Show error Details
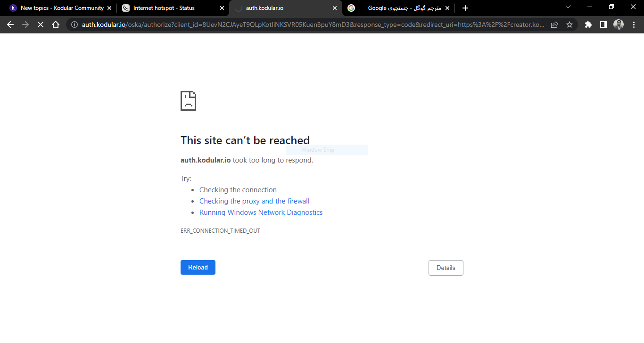This screenshot has height=343, width=644. (446, 268)
